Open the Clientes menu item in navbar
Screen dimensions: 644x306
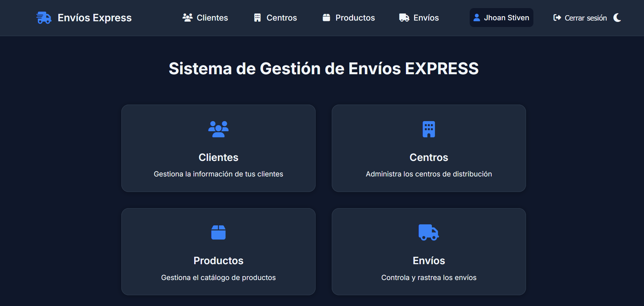pos(212,18)
